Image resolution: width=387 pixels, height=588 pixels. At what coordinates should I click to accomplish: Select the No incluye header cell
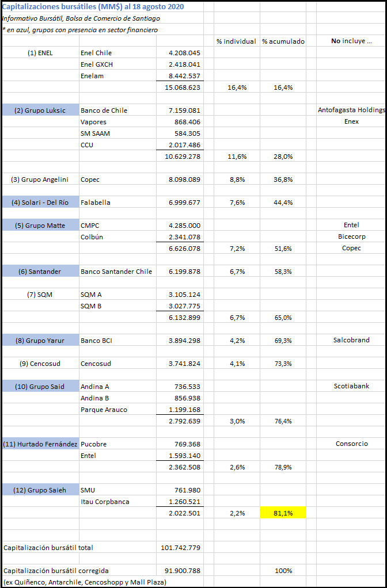tap(351, 41)
